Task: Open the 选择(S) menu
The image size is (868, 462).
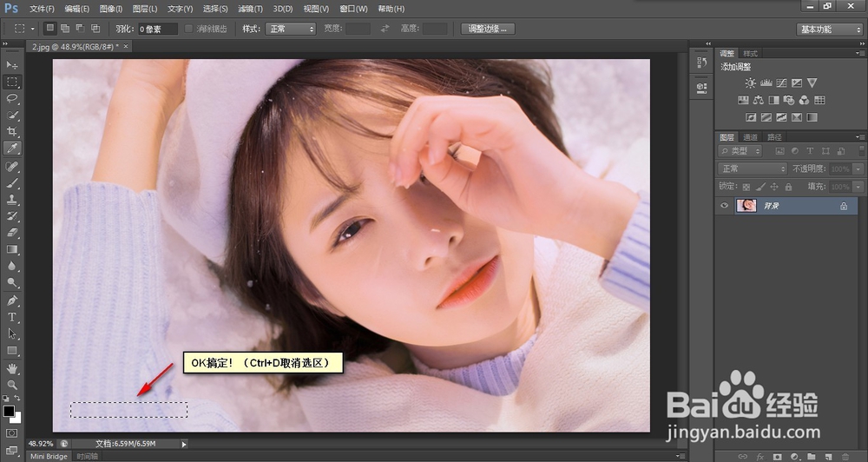Action: tap(215, 9)
